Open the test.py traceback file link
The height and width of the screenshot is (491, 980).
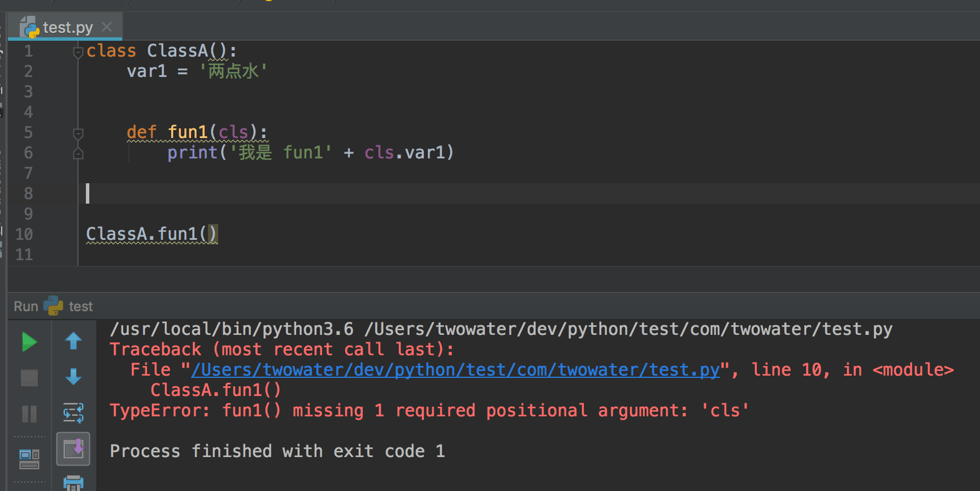(x=455, y=370)
